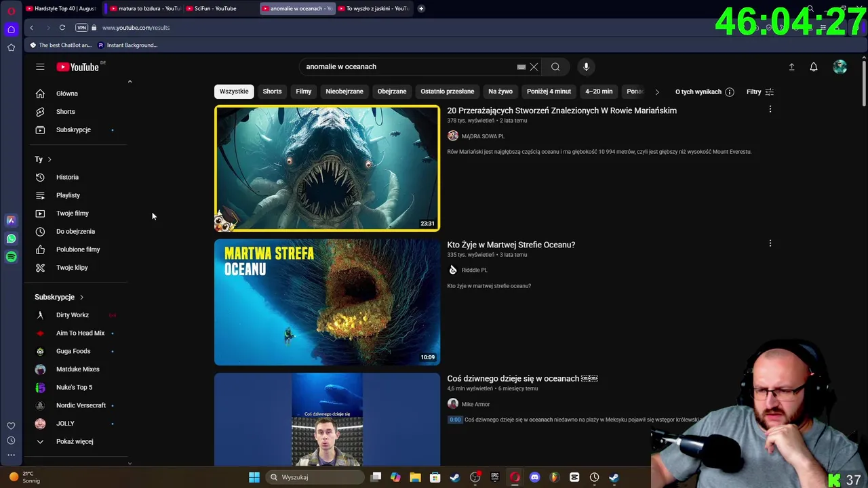Open options menu for Kto Żyje w Martwej Strefie video
868x488 pixels.
click(770, 243)
